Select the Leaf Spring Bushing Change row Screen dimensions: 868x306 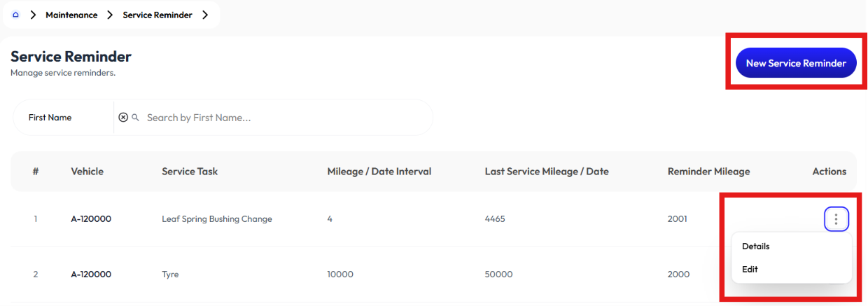433,219
